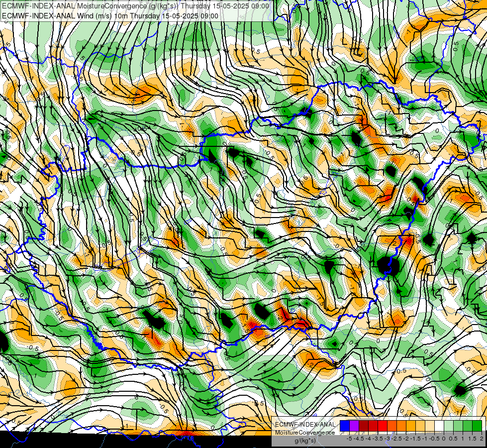Pick the palest green swatch between 0 and 0.5
This screenshot has height=448, width=487.
449,426
